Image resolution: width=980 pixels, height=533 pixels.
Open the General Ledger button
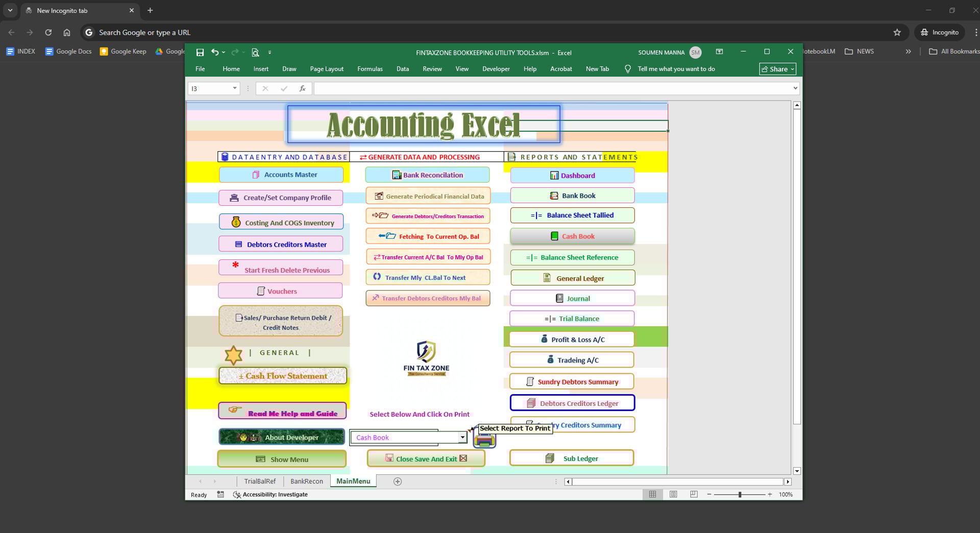573,278
